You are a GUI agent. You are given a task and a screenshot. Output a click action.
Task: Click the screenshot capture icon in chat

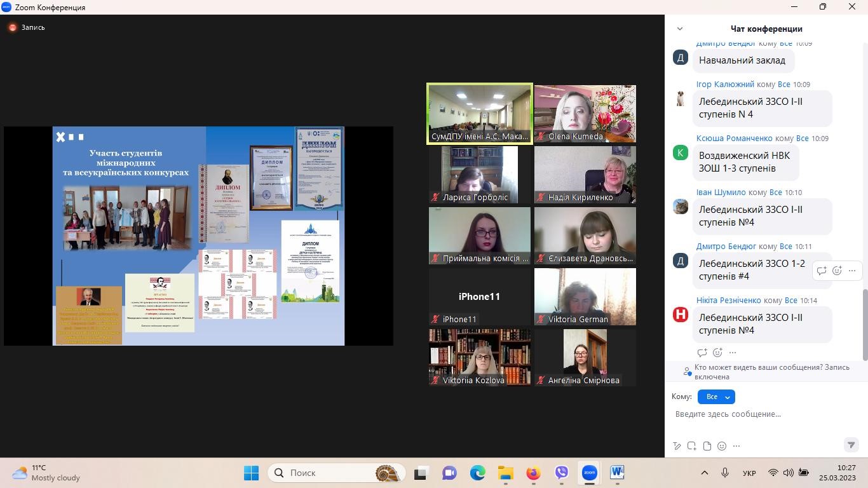click(692, 446)
